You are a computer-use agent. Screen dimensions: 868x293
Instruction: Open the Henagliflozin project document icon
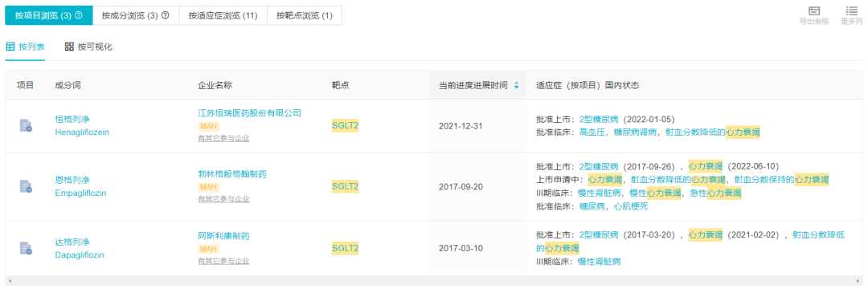tap(26, 125)
